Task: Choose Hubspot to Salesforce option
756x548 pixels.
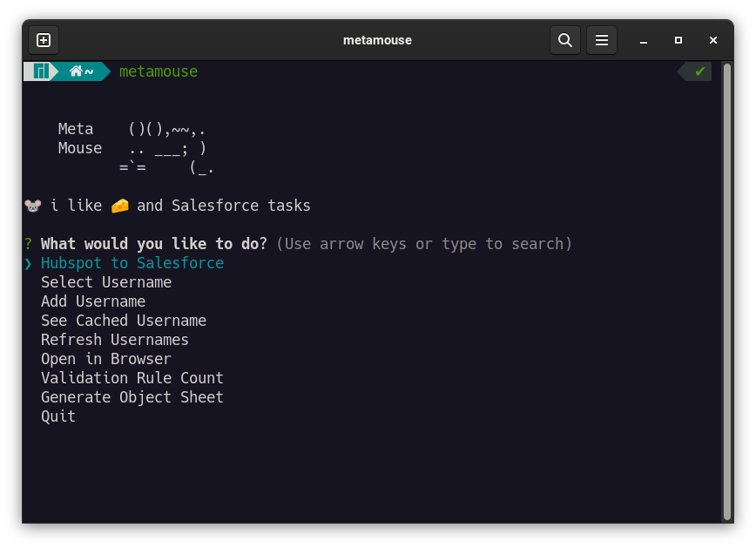Action: click(132, 263)
